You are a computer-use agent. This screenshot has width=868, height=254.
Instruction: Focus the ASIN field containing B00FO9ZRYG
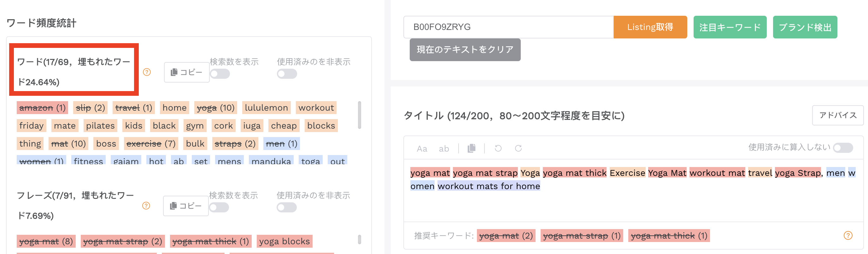click(x=508, y=27)
